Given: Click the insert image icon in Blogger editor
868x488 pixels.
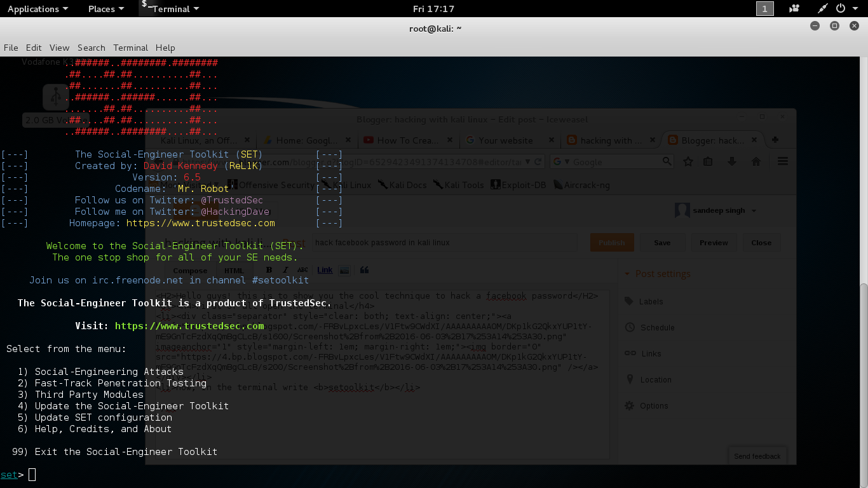Looking at the screenshot, I should [x=344, y=270].
